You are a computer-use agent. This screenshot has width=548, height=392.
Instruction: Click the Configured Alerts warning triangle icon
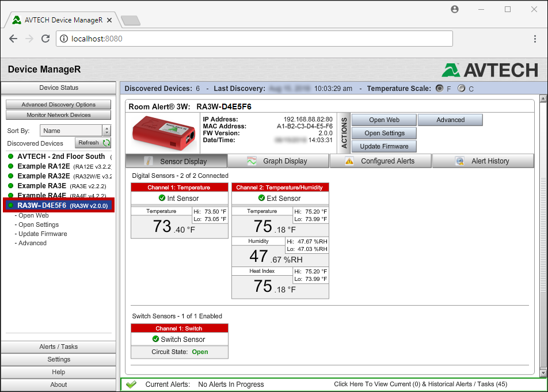349,161
